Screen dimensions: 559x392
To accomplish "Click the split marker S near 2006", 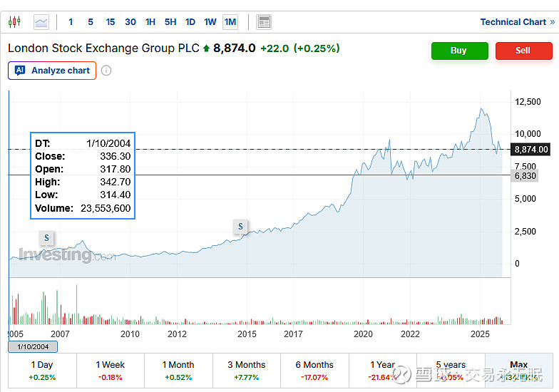I will tap(47, 238).
